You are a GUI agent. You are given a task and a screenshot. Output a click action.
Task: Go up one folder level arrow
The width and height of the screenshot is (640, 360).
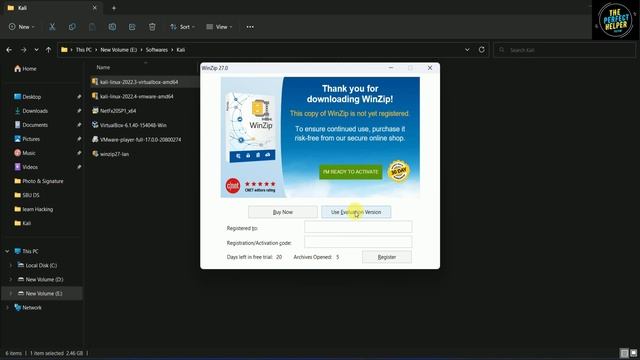click(48, 50)
